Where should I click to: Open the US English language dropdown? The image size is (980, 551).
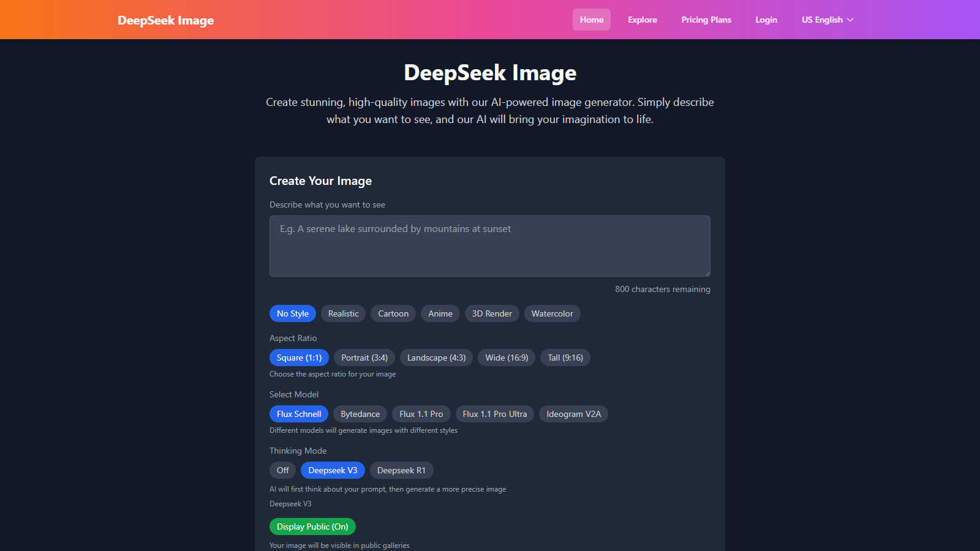pyautogui.click(x=827, y=20)
